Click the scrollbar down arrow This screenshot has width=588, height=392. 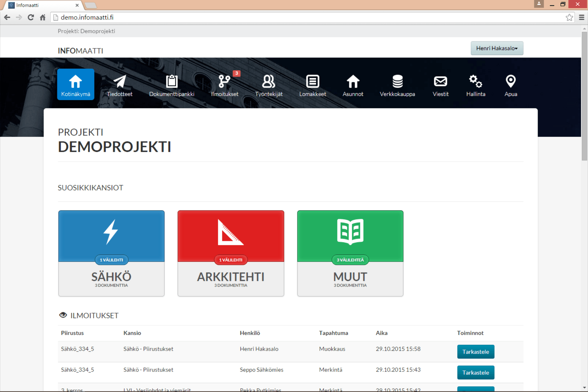(584, 388)
